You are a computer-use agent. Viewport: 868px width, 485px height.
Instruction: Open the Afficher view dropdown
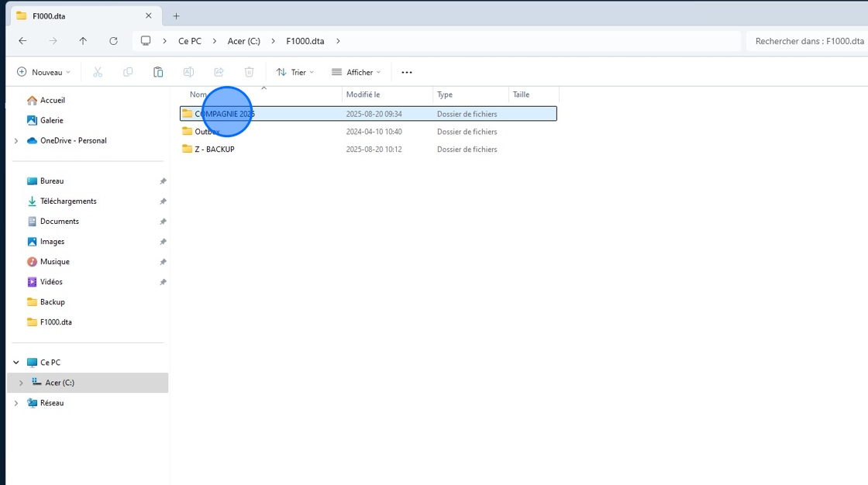click(356, 72)
